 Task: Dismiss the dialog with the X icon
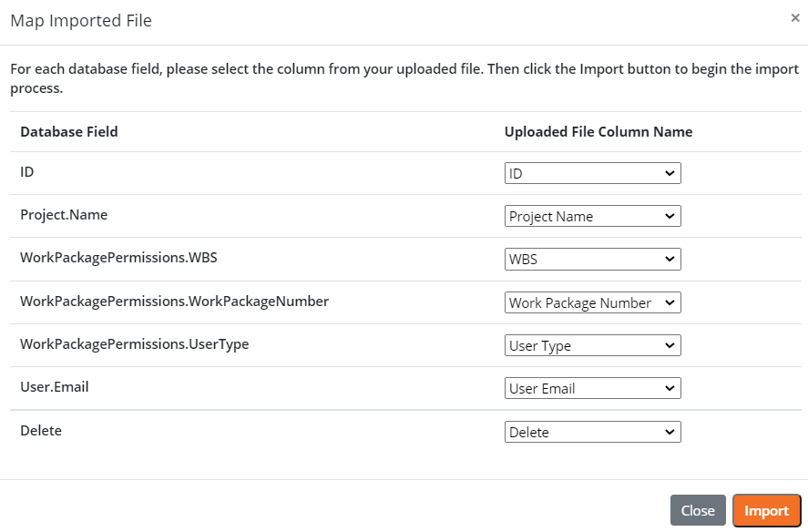795,17
